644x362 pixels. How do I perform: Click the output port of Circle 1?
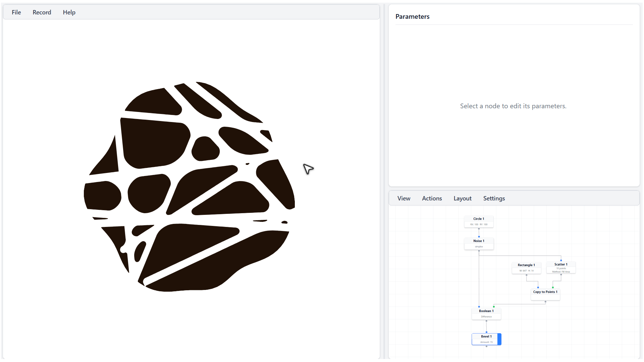tap(479, 229)
